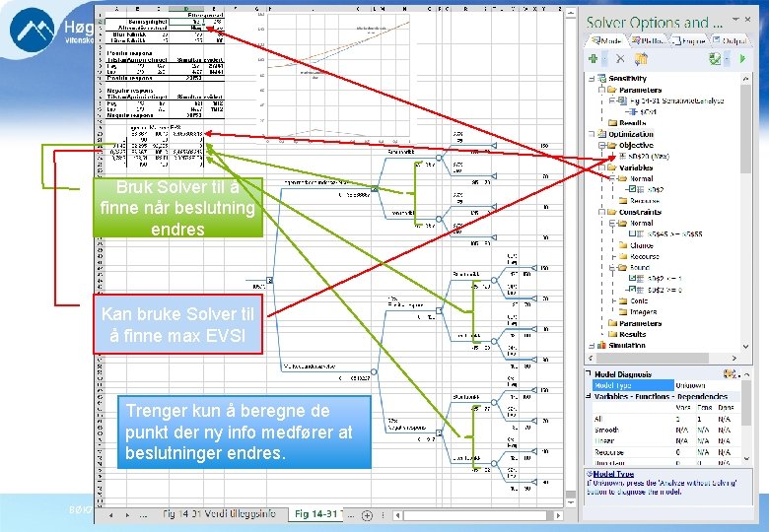
Task: Collapse the Constraints folder
Action: (x=601, y=212)
